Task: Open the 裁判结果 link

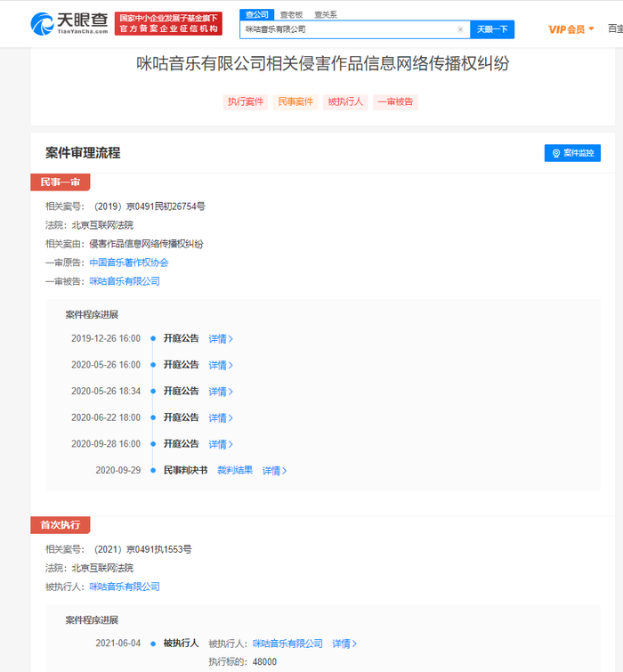Action: coord(235,471)
